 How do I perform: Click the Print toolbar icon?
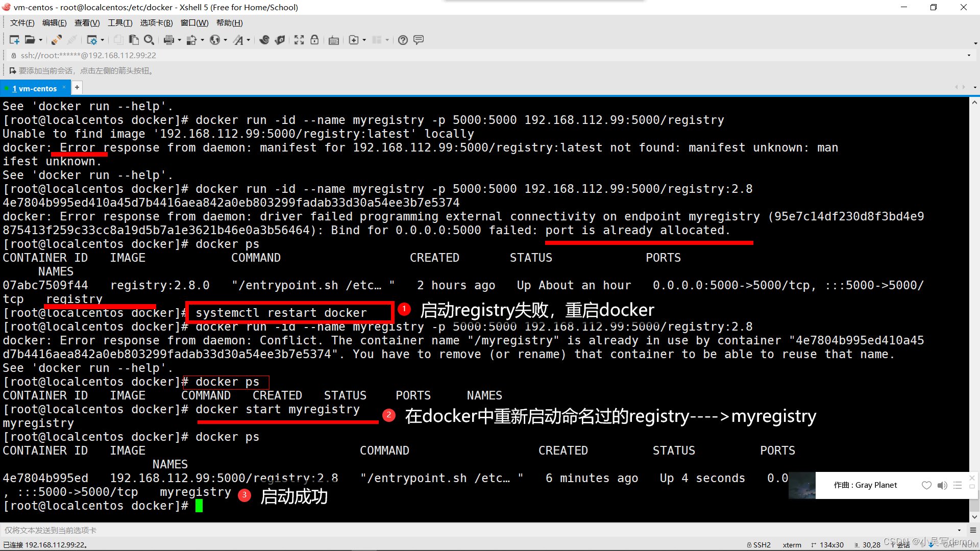click(168, 40)
